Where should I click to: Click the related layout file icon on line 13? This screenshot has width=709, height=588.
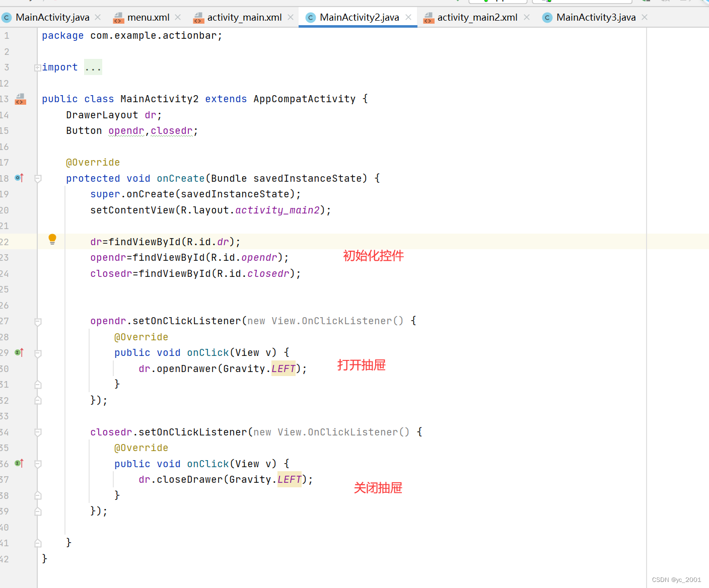[x=20, y=99]
